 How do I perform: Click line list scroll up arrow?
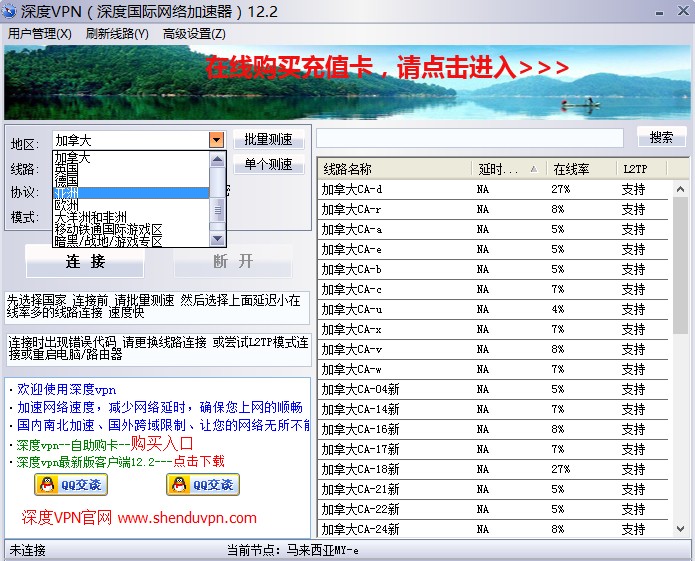(680, 189)
